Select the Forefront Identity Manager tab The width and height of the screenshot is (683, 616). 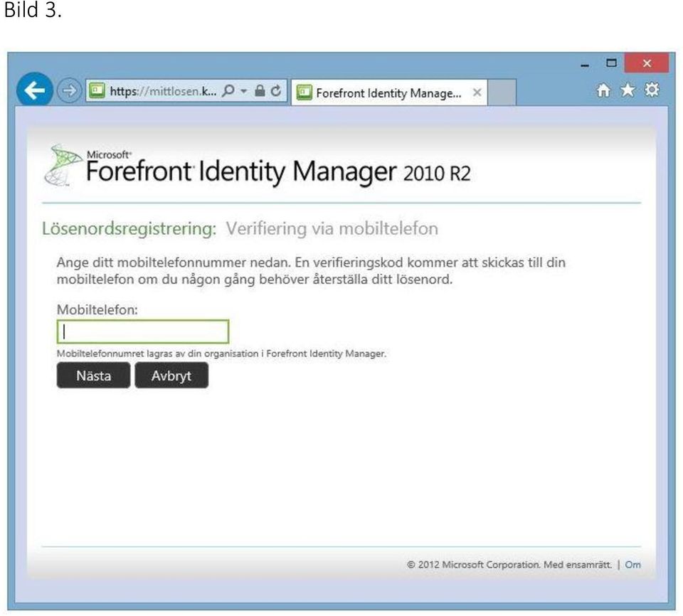pos(389,92)
